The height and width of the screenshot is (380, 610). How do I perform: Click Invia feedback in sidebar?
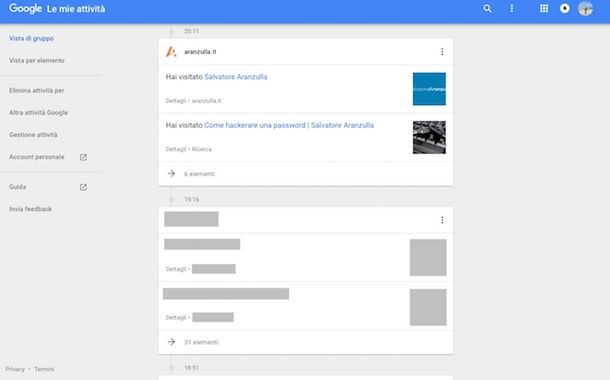coord(30,209)
